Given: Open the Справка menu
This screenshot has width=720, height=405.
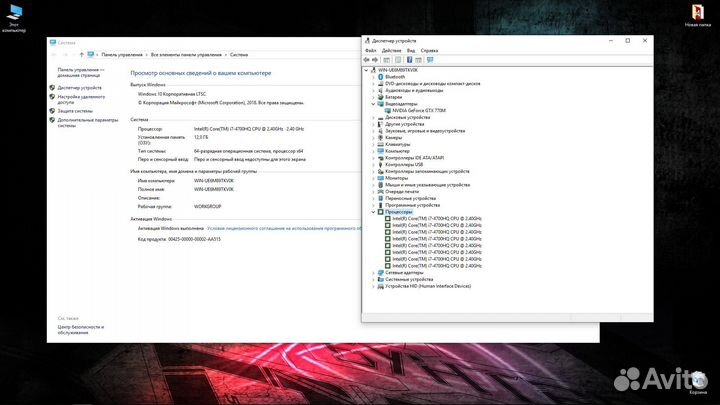Looking at the screenshot, I should (x=429, y=51).
